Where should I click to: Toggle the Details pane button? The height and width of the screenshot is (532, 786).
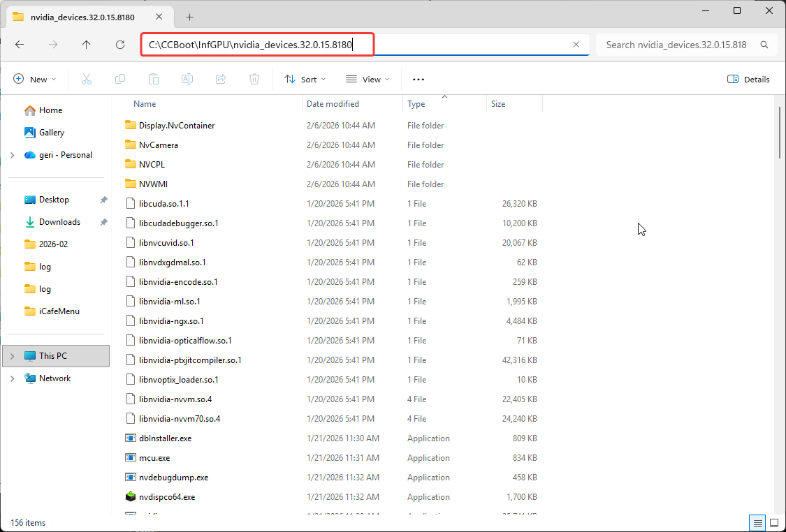pyautogui.click(x=748, y=80)
